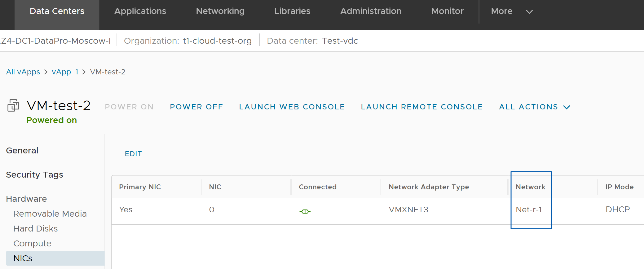
Task: Open the General section in sidebar
Action: click(x=22, y=151)
